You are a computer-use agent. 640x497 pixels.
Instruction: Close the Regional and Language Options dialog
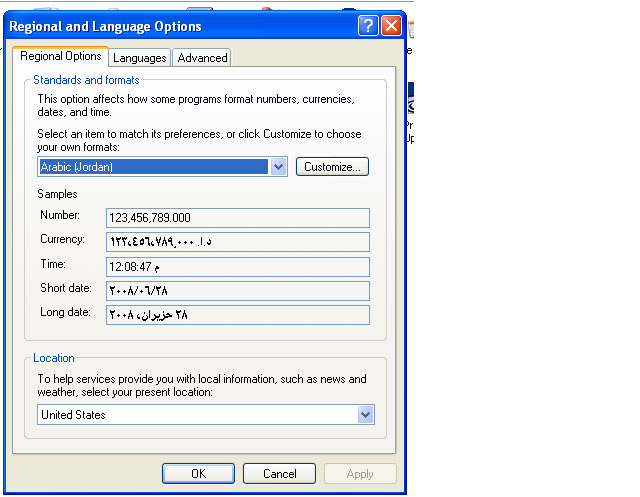click(391, 27)
